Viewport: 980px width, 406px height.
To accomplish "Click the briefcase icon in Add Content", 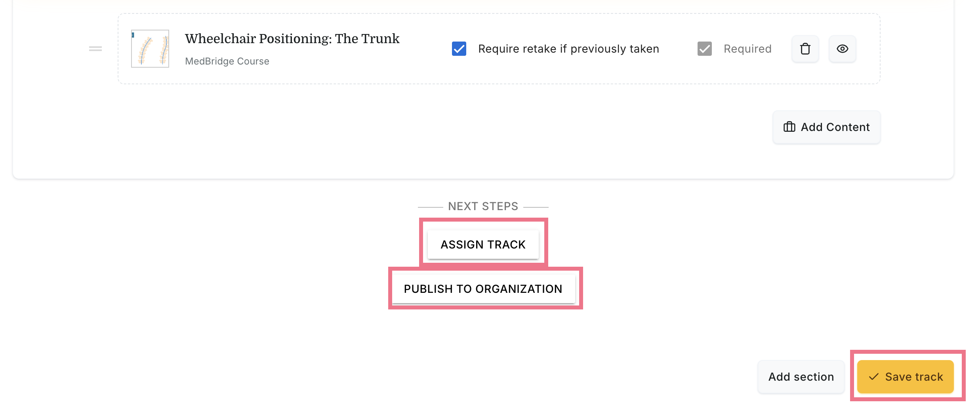I will point(789,127).
